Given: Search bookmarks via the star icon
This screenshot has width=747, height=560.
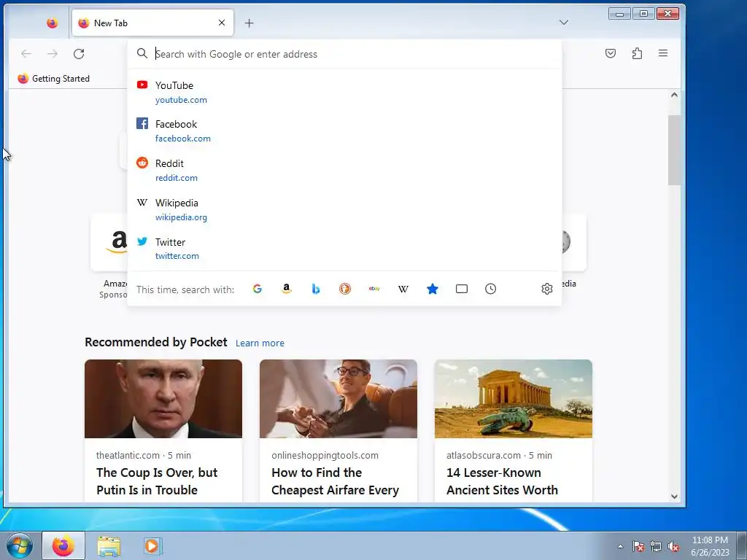Looking at the screenshot, I should click(433, 289).
